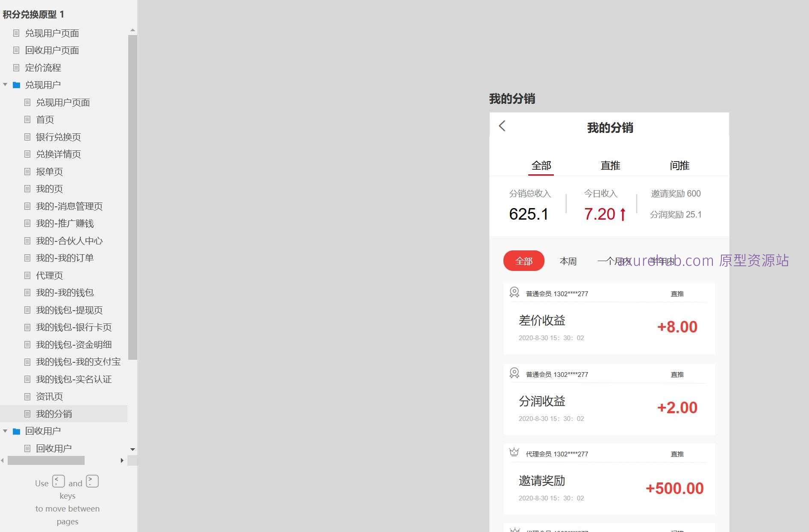This screenshot has width=809, height=532.
Task: Click the back arrow in 我的分销 header
Action: click(502, 126)
